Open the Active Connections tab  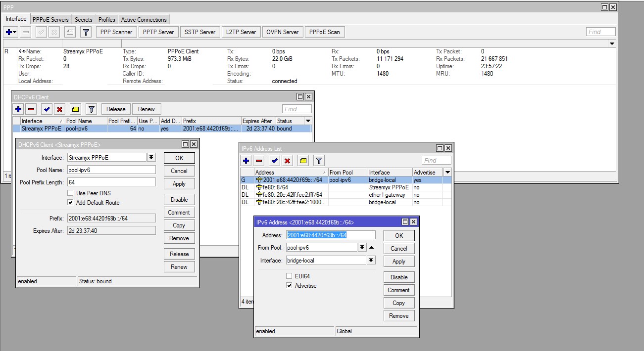(x=144, y=20)
